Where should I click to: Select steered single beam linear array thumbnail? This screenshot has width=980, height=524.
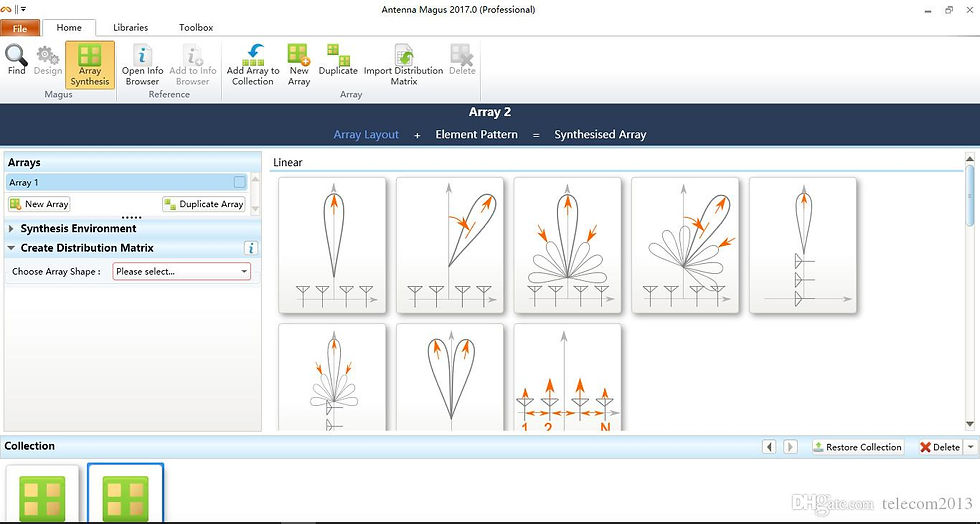pyautogui.click(x=450, y=245)
